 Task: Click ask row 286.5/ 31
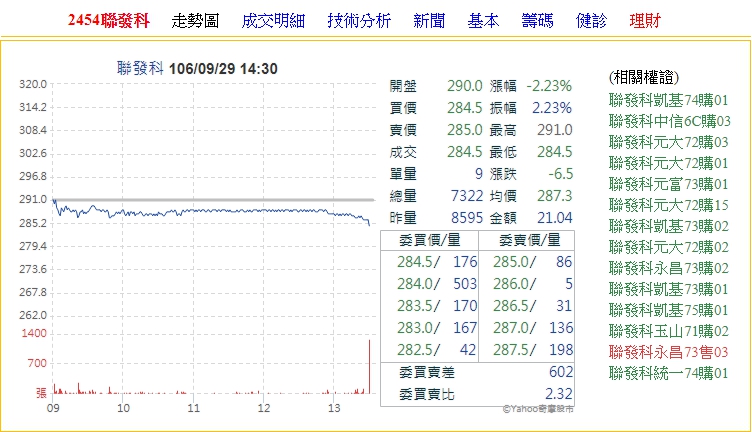coord(532,306)
